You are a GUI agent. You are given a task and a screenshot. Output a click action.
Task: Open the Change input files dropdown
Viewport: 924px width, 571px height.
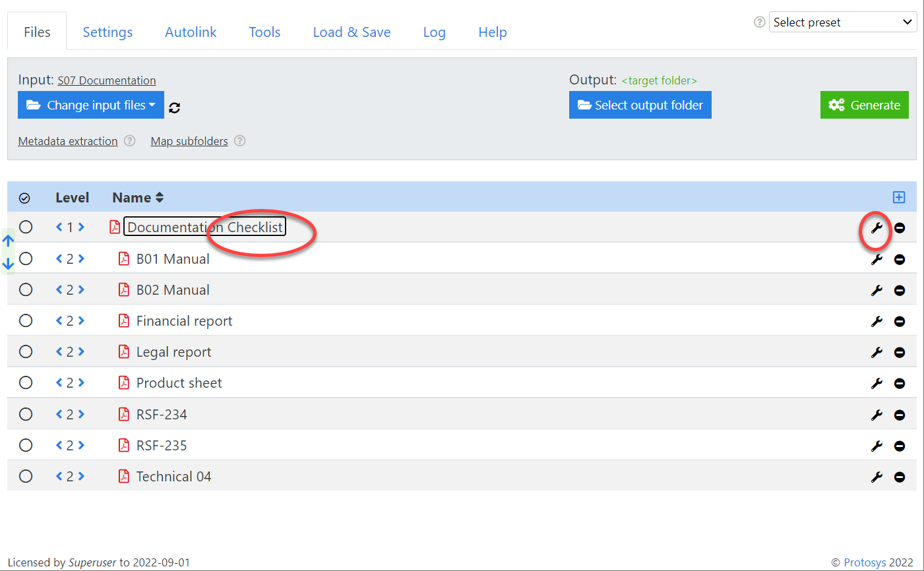(90, 105)
